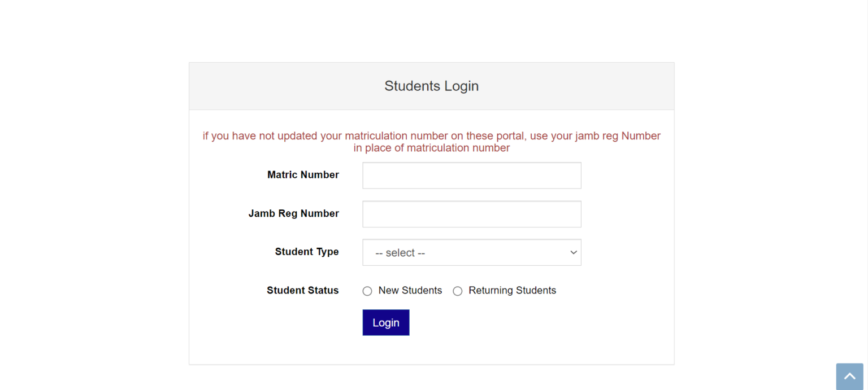Click the red matriculation notice text
The height and width of the screenshot is (390, 868).
pos(431,136)
